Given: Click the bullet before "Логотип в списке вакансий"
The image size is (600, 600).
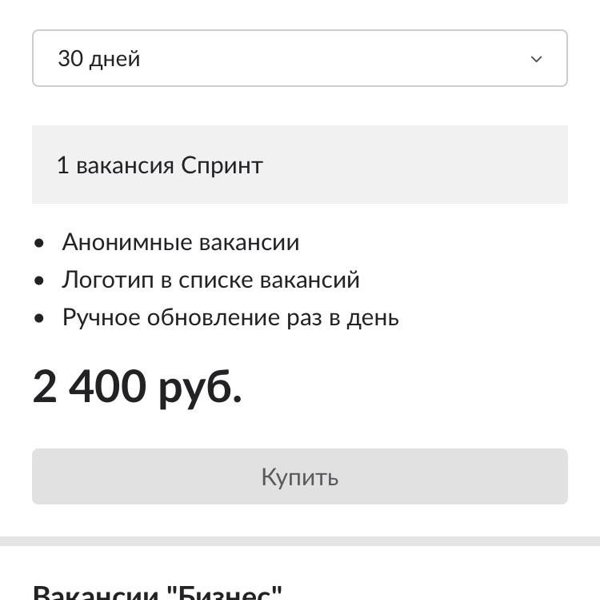Looking at the screenshot, I should (39, 281).
